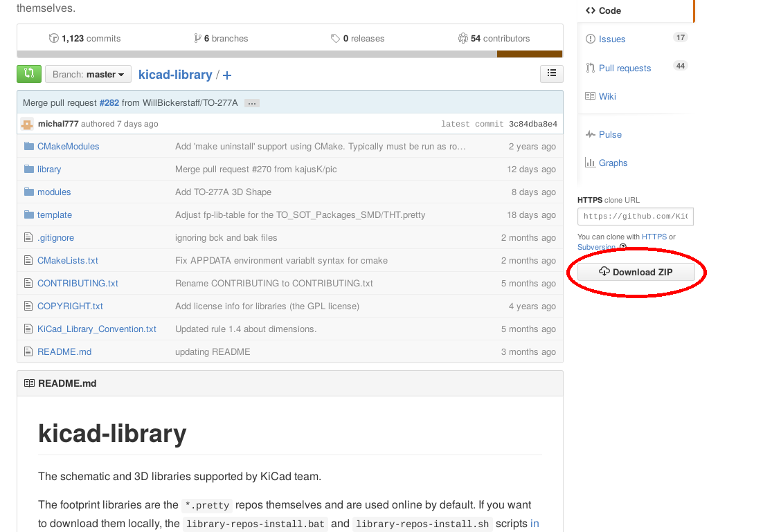Click the 'in' link in README text
Image resolution: width=781 pixels, height=532 pixels.
[x=535, y=524]
